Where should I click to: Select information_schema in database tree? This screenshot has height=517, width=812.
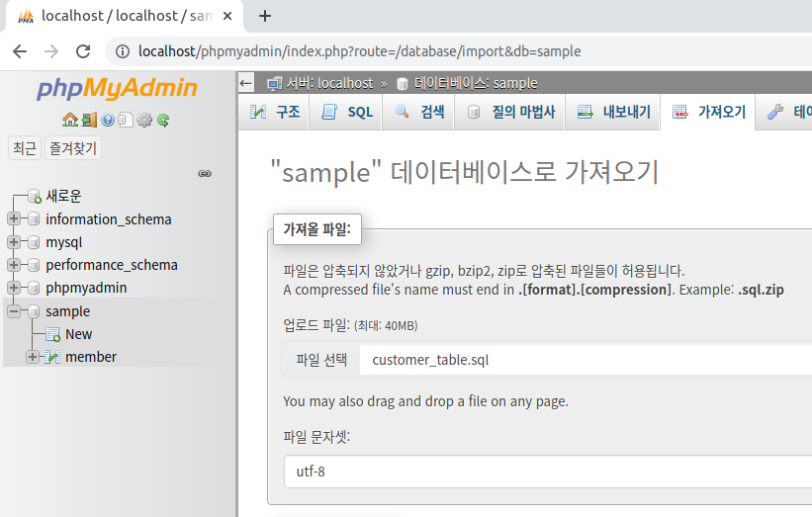pos(108,219)
